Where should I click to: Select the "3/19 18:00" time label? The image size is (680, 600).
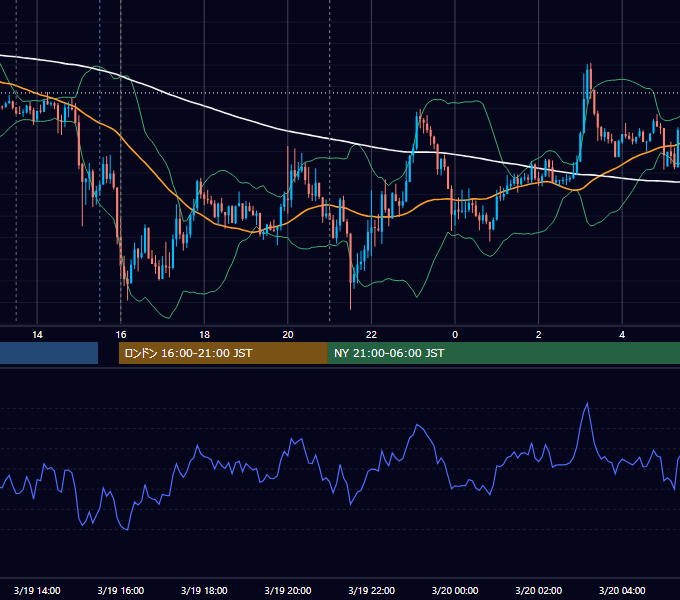[x=204, y=590]
